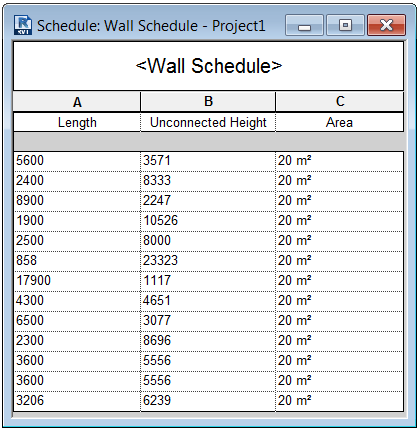Select the Length cell showing 858
The width and height of the screenshot is (419, 428).
point(77,261)
